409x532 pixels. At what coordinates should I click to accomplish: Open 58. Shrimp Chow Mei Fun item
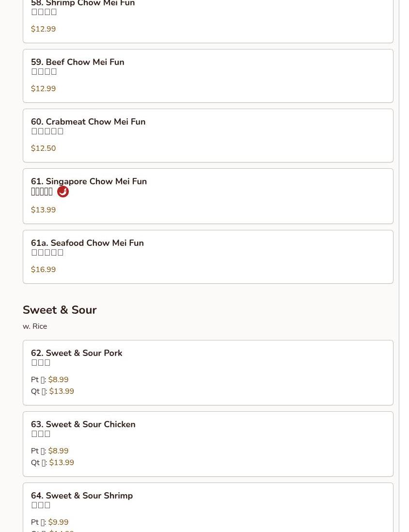pos(83,4)
